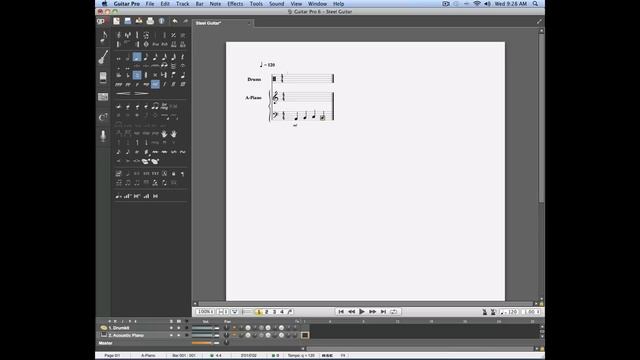Open the Sound menu
The height and width of the screenshot is (360, 640).
click(x=276, y=4)
